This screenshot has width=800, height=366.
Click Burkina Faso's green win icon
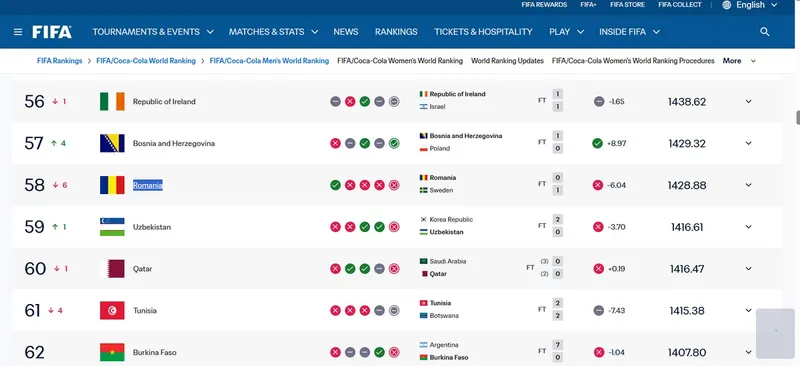pos(379,352)
